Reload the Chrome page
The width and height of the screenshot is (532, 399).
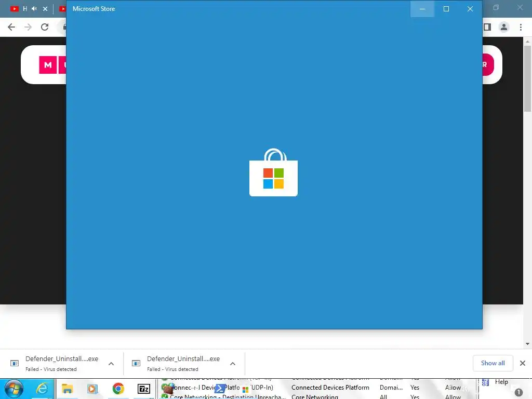(x=45, y=27)
